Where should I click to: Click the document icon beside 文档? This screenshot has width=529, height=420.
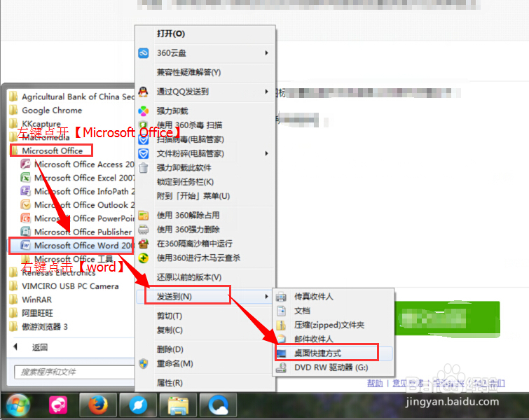coord(281,310)
